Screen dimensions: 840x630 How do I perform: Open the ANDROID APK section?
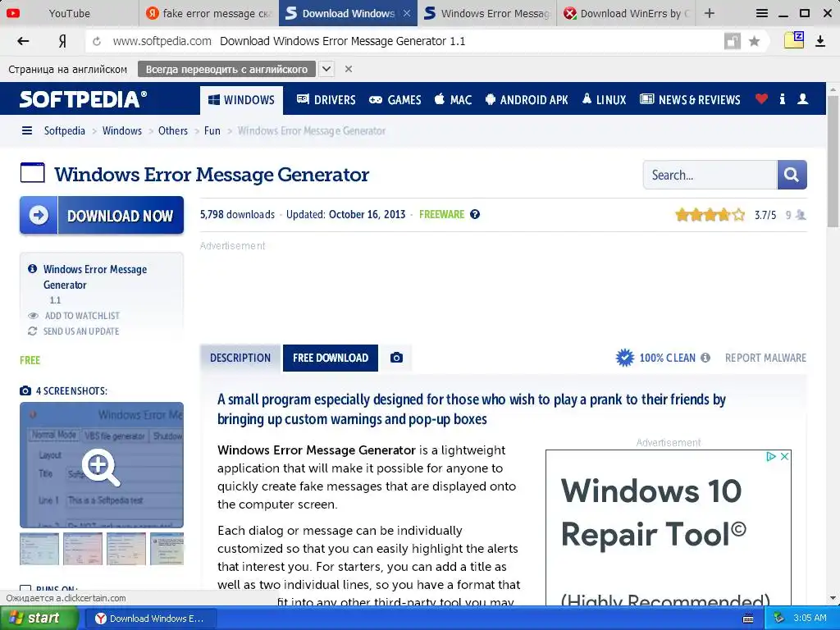click(x=527, y=99)
